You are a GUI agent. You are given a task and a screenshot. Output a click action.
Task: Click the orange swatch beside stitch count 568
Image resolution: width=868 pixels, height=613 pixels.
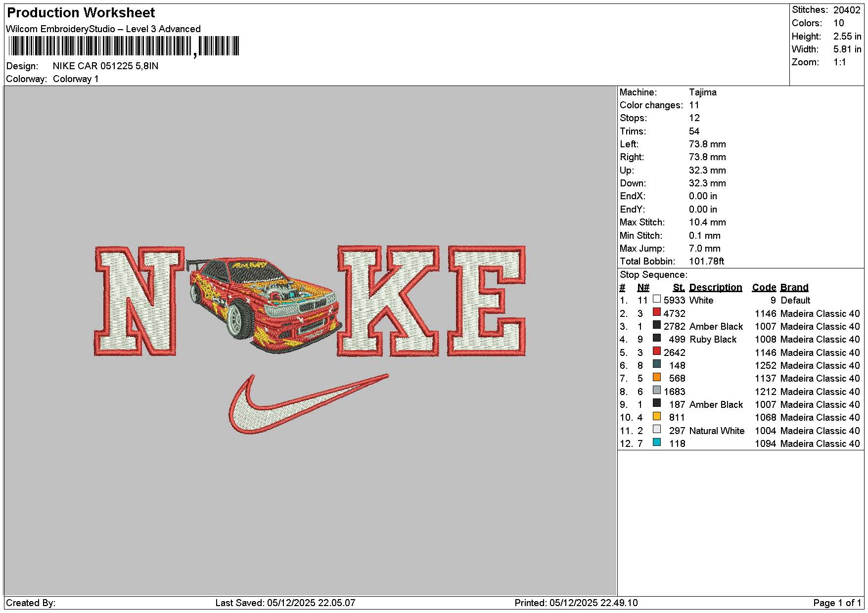tap(657, 377)
